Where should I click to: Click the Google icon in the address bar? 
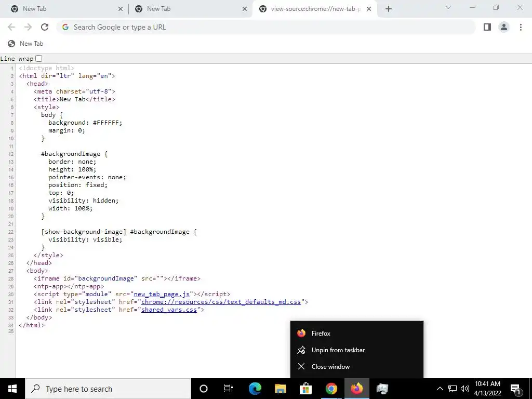pyautogui.click(x=65, y=27)
